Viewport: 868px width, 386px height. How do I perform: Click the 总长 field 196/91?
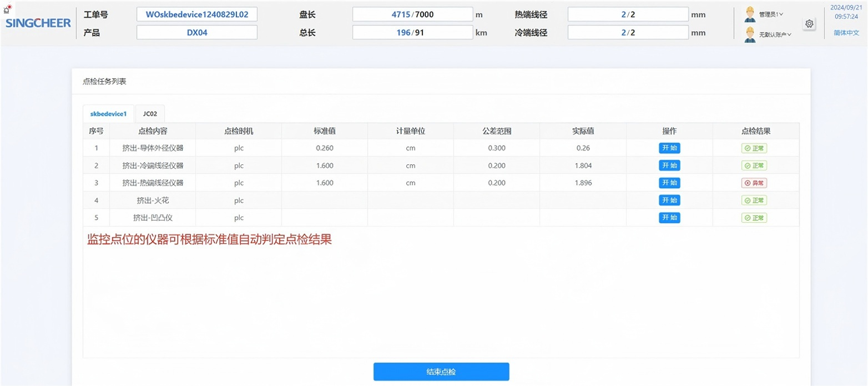(x=412, y=33)
